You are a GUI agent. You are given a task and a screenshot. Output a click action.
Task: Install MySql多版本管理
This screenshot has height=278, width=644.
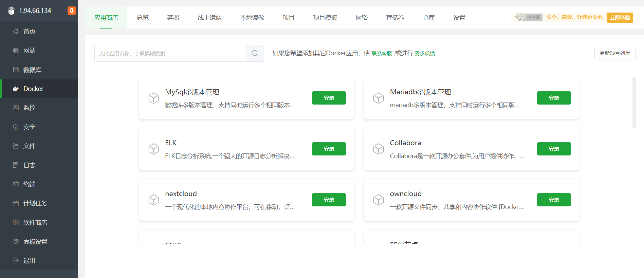point(329,98)
